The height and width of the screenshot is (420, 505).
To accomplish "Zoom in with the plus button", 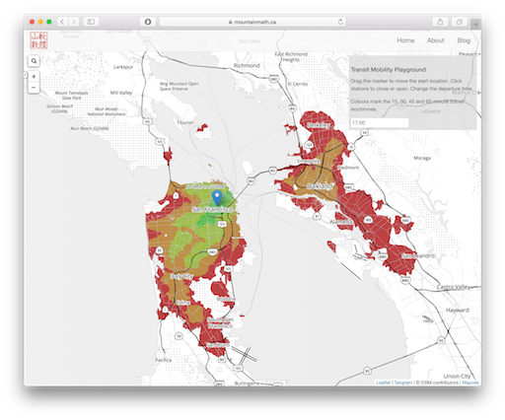I will coord(34,76).
